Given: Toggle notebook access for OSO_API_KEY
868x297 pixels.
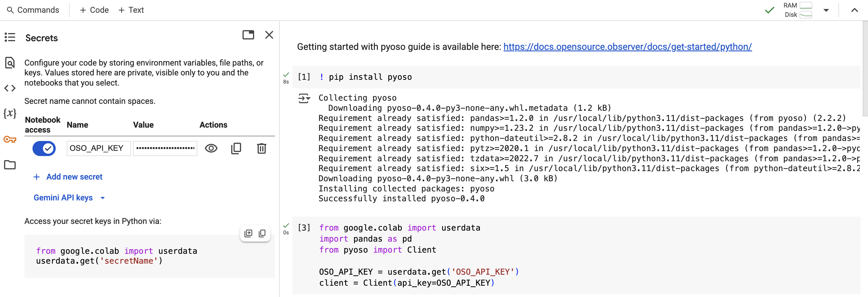Looking at the screenshot, I should tap(44, 148).
